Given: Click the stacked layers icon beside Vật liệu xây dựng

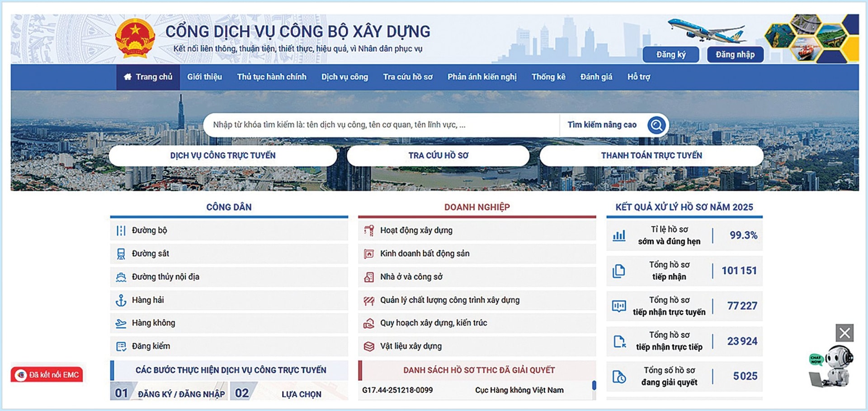Looking at the screenshot, I should coord(368,346).
